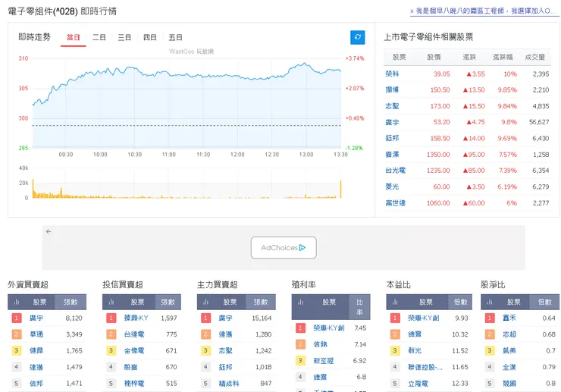Click the blue chart refresh icon
The image size is (561, 392).
[x=358, y=37]
